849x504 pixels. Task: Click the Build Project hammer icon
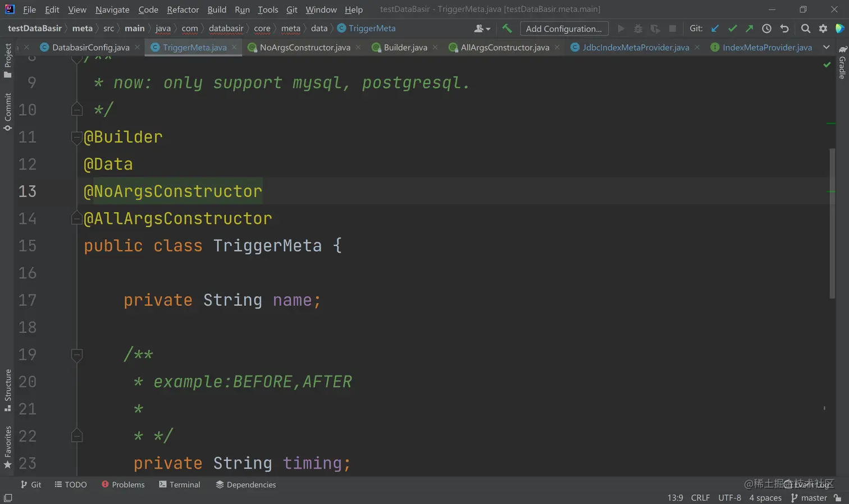pos(507,29)
